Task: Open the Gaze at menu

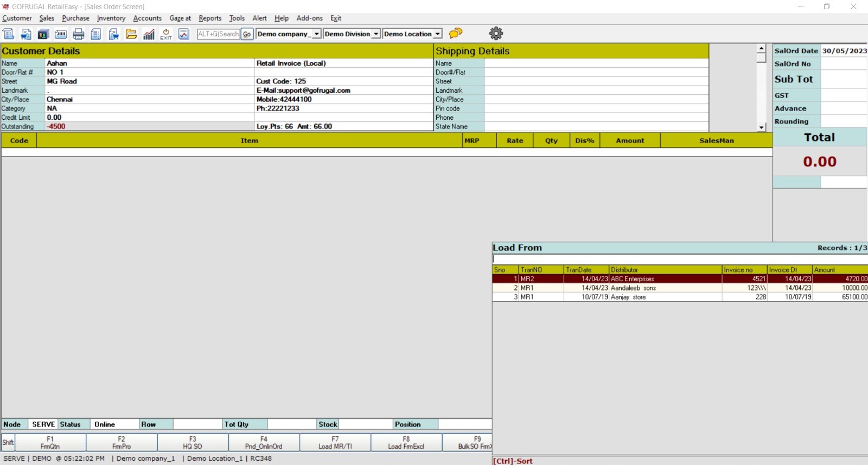Action: coord(180,18)
